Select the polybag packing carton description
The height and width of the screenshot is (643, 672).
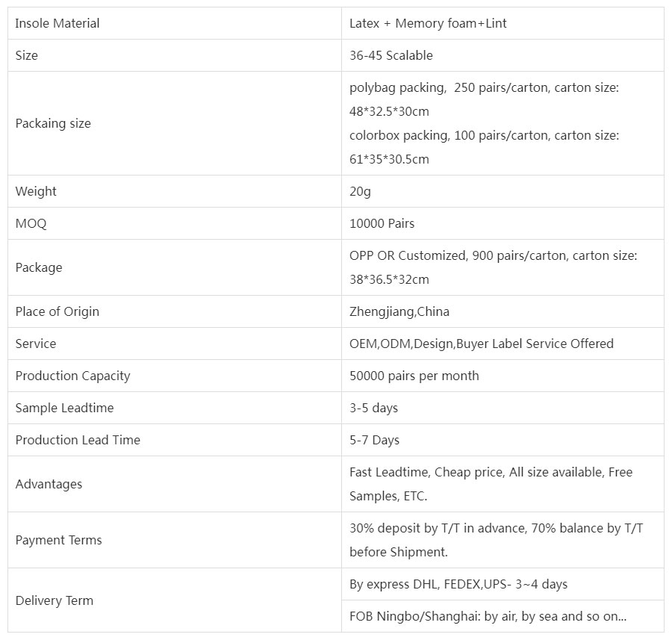[x=484, y=99]
